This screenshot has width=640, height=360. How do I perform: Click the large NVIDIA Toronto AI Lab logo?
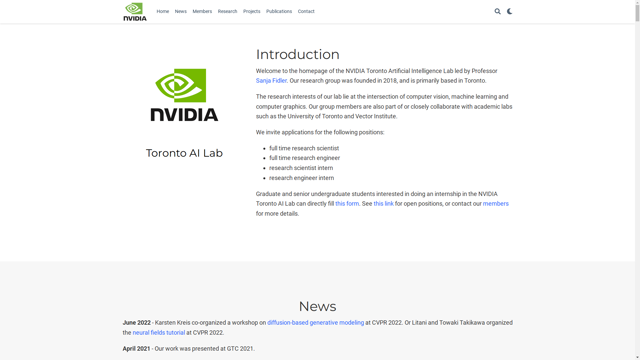[x=184, y=95]
